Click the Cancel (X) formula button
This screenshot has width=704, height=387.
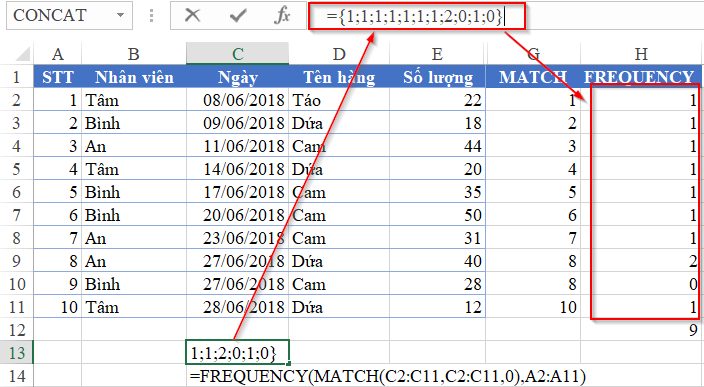(192, 15)
